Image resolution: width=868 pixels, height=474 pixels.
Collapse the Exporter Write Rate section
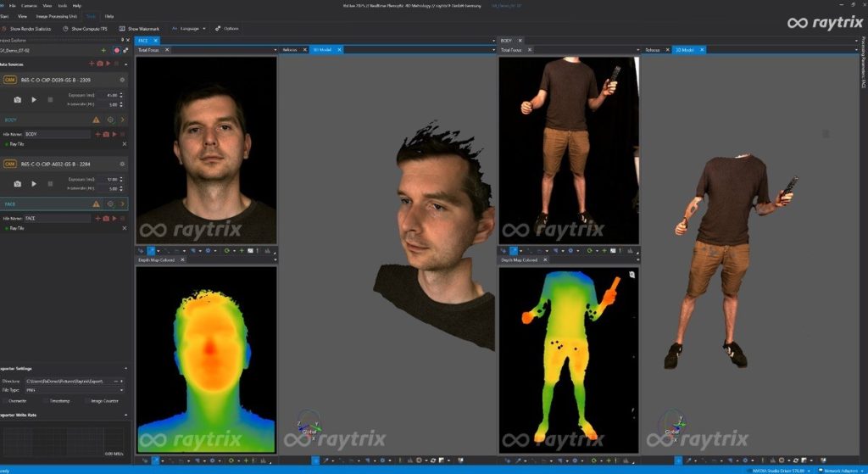[125, 415]
